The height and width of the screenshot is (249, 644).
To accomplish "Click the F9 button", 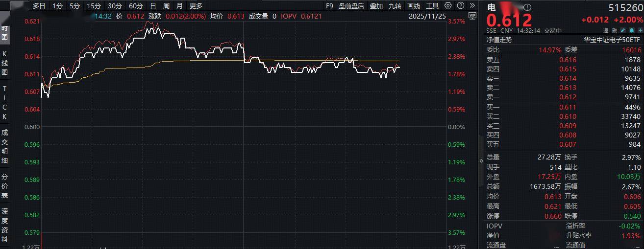I will click(x=329, y=6).
